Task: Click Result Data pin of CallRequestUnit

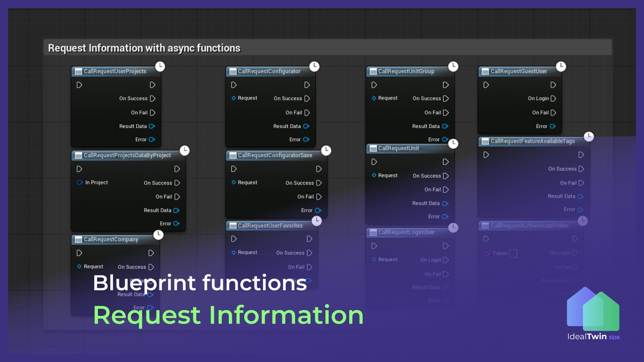Action: tap(445, 204)
